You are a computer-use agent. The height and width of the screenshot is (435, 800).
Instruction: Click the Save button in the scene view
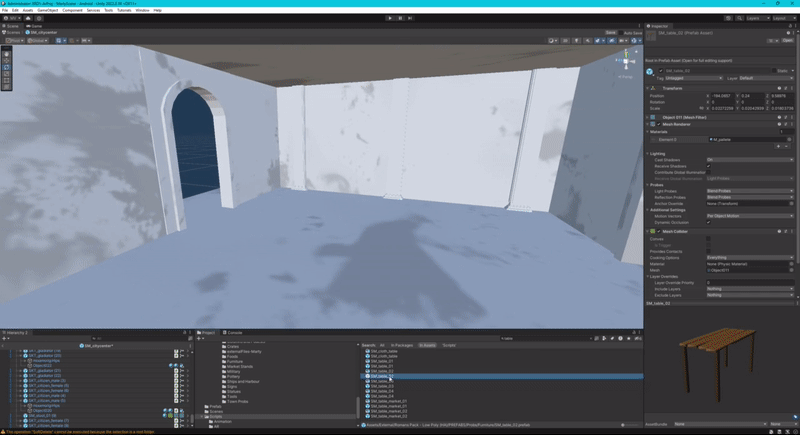(x=611, y=32)
